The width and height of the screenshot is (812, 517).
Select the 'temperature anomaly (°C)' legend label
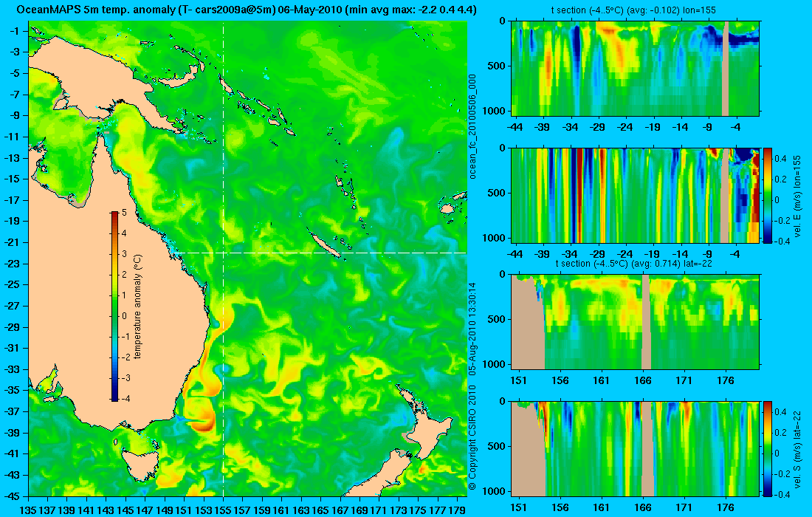coord(138,307)
